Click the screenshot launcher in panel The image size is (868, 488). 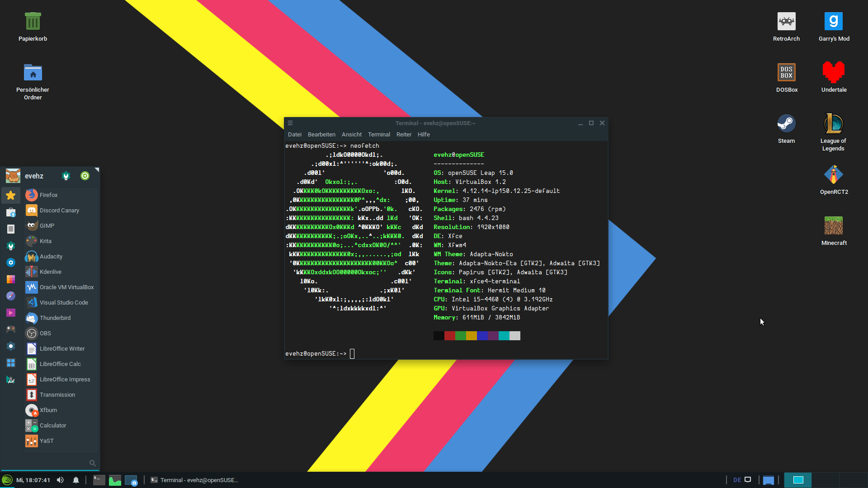click(x=131, y=480)
